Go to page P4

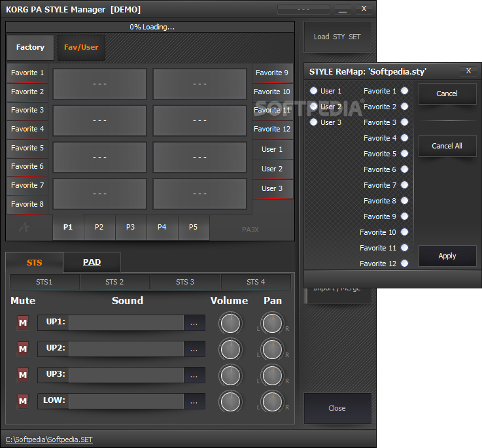pos(162,227)
